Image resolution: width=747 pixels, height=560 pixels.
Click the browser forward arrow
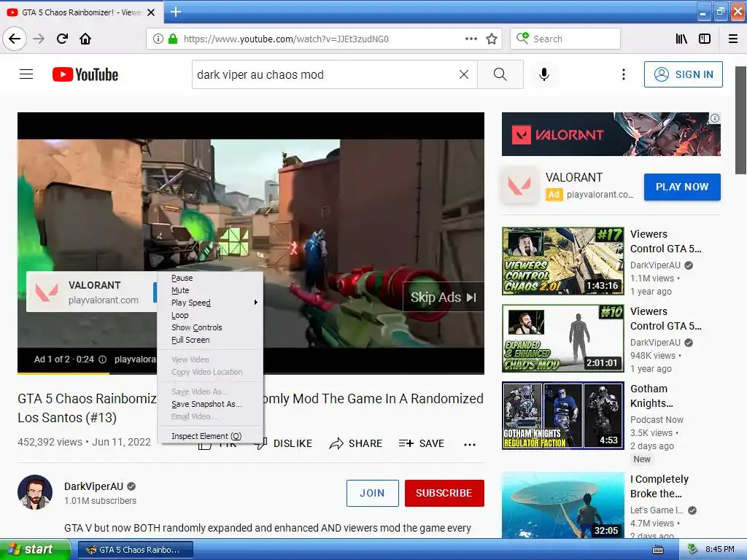pos(39,39)
